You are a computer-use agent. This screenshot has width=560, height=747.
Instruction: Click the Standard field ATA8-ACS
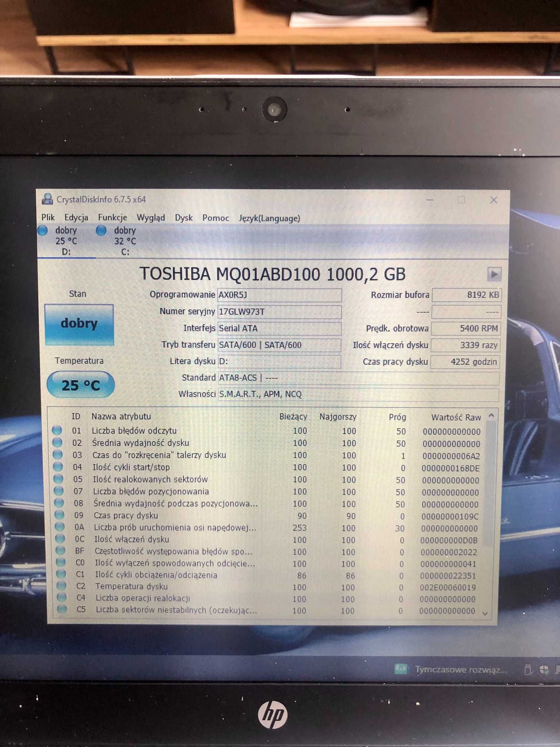click(358, 378)
